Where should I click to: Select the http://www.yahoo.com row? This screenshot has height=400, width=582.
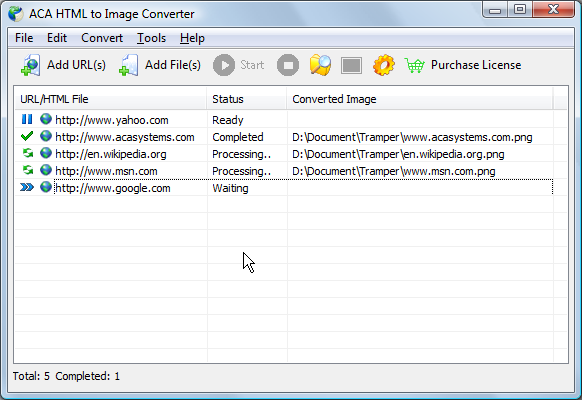click(284, 120)
